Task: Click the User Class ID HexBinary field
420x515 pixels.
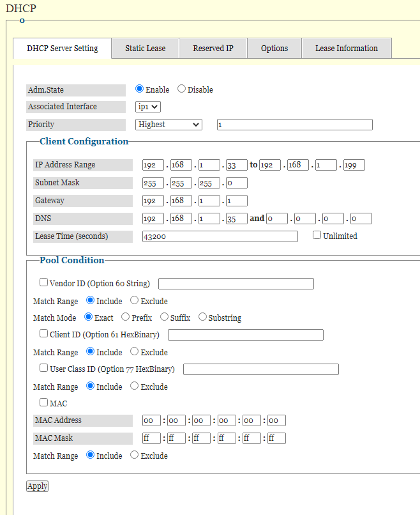Action: coord(261,369)
